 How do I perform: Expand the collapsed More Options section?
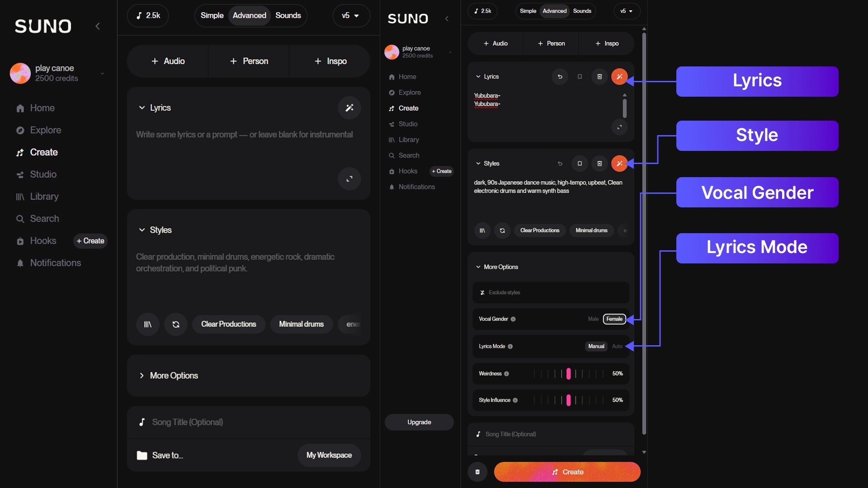174,375
